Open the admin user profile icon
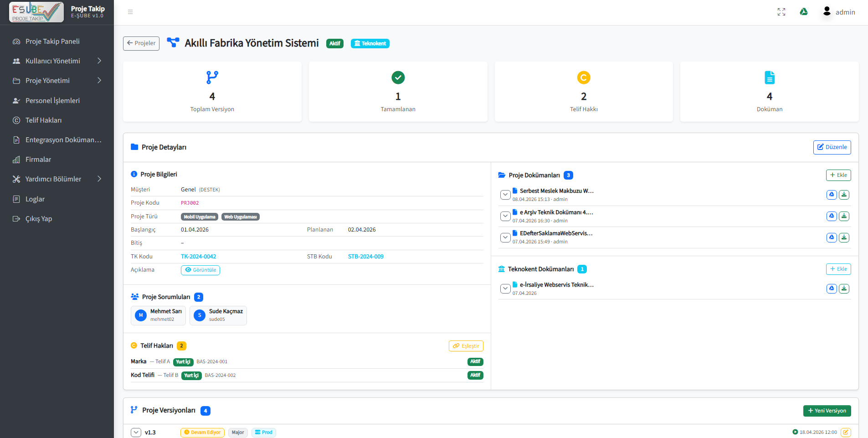 coord(827,12)
